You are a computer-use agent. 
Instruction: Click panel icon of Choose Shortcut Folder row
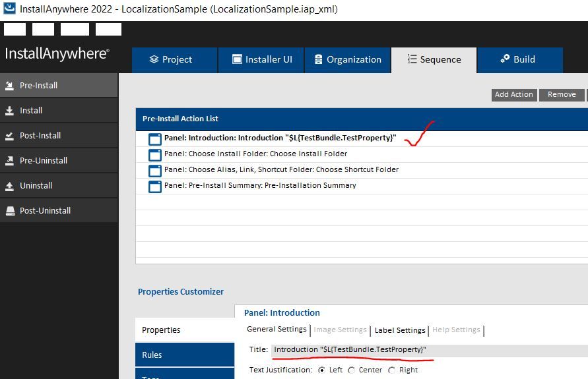click(155, 171)
